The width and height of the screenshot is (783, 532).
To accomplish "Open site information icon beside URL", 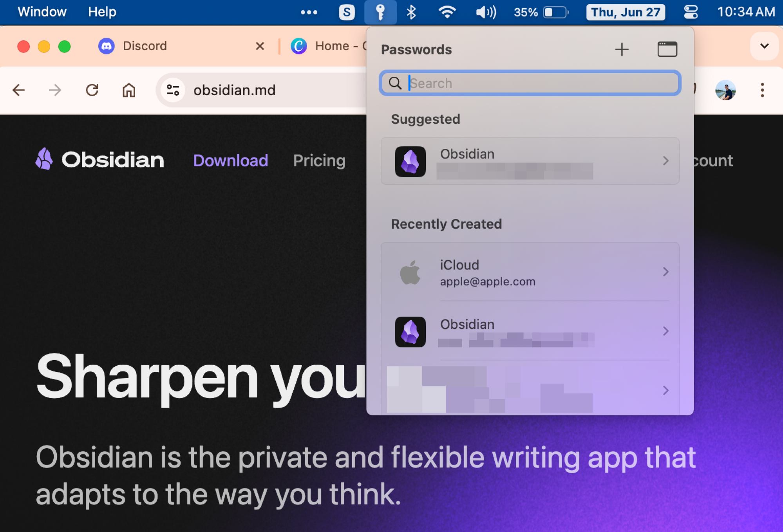I will [173, 90].
